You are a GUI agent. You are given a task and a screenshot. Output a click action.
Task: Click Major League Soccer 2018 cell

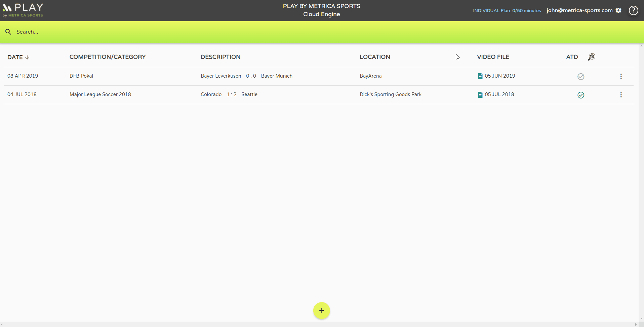click(x=100, y=94)
